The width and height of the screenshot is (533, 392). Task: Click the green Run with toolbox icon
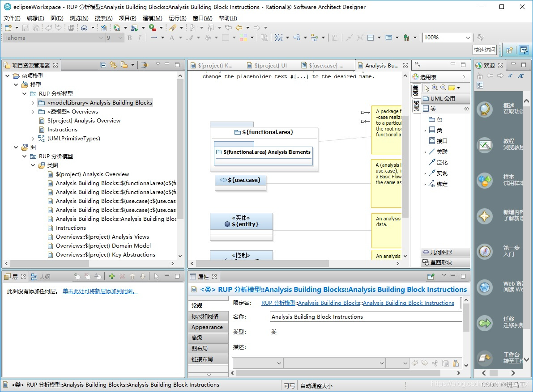click(153, 28)
